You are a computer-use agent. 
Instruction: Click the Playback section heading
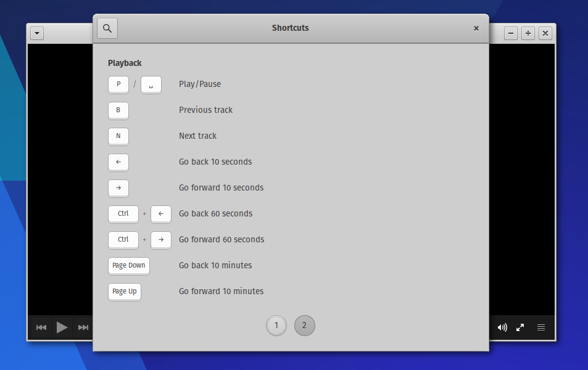click(125, 63)
